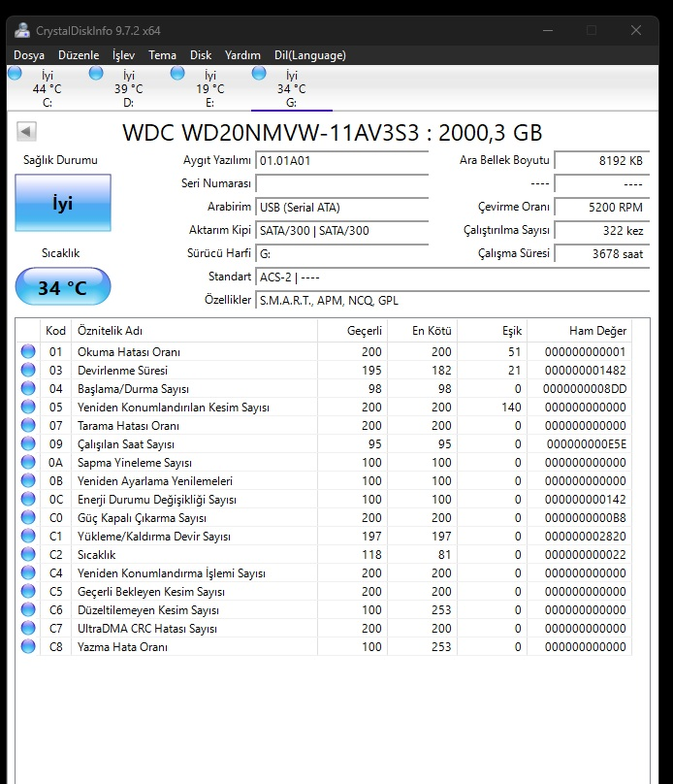The image size is (673, 784).
Task: Click the Özellikler field S.M.A.R.T., APM
Action: pos(452,301)
